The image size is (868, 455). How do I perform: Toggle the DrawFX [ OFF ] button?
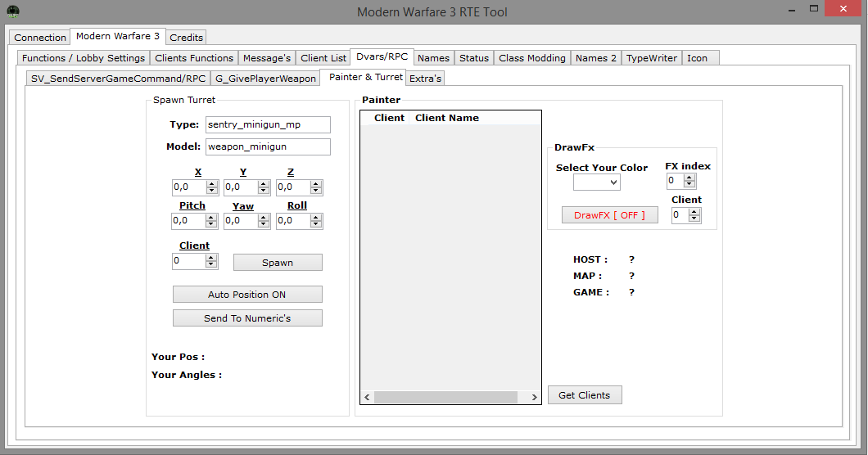609,215
